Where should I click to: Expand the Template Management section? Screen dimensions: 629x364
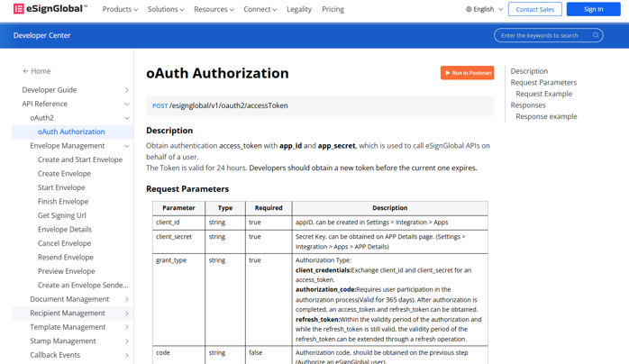(127, 327)
